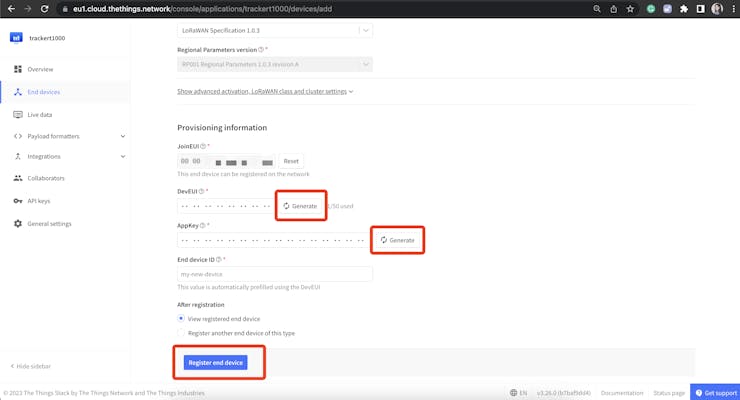Viewport: 740px width, 400px height.
Task: Click the JoinEUI input field
Action: coord(227,161)
